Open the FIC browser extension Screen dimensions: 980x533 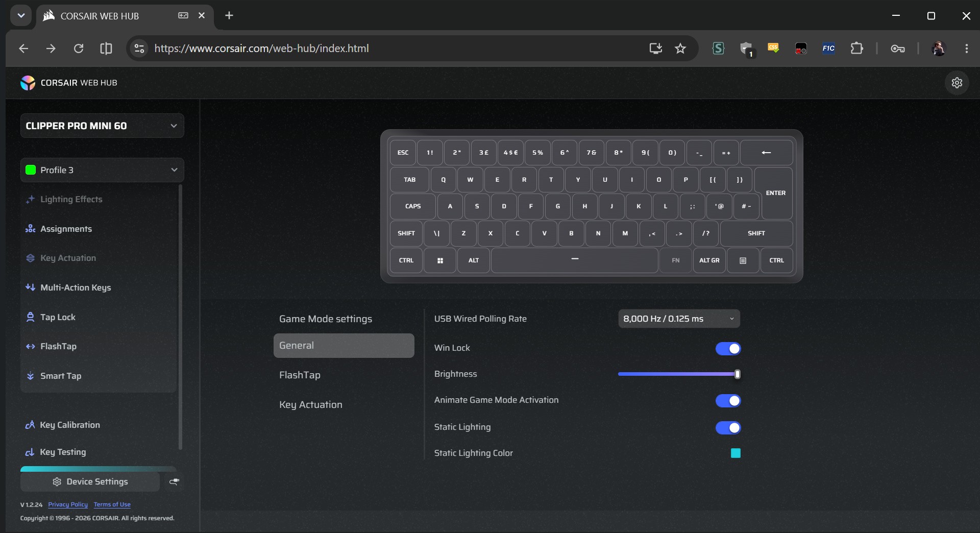pos(828,49)
